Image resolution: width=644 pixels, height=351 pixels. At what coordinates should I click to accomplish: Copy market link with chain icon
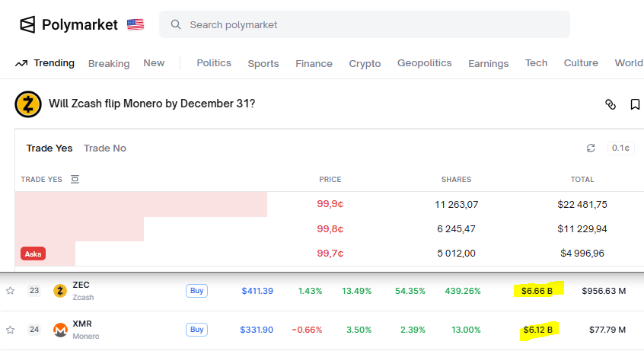[611, 104]
